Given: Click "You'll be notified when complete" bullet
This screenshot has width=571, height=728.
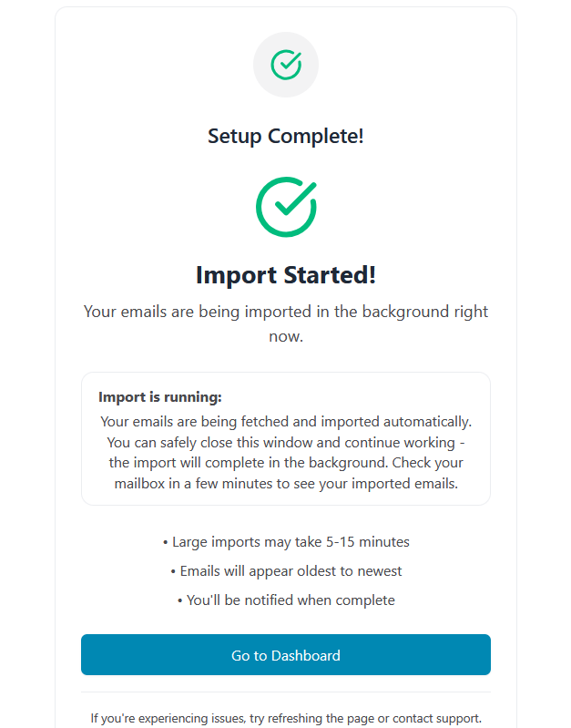Looking at the screenshot, I should 286,600.
